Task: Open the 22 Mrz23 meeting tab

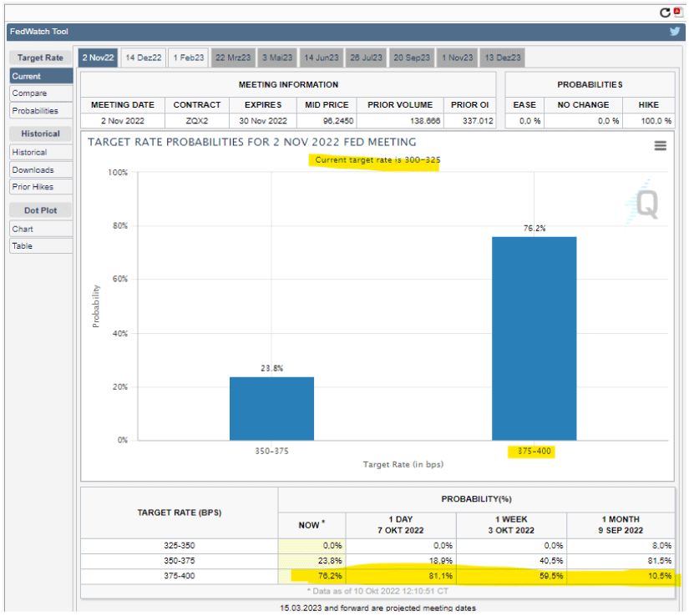Action: tap(234, 58)
